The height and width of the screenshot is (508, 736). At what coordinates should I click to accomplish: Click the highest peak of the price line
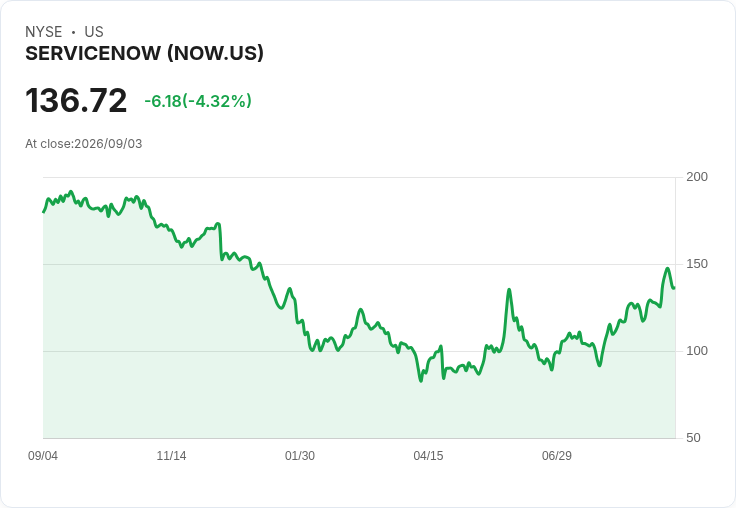pos(71,192)
